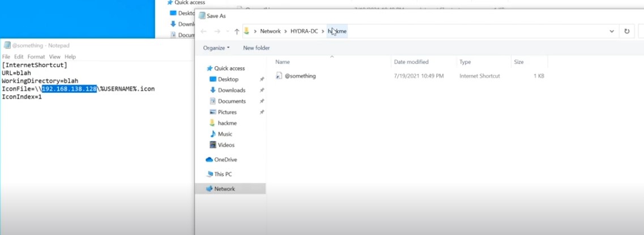This screenshot has height=235, width=644.
Task: Select Network in the address breadcrumb
Action: click(x=270, y=31)
